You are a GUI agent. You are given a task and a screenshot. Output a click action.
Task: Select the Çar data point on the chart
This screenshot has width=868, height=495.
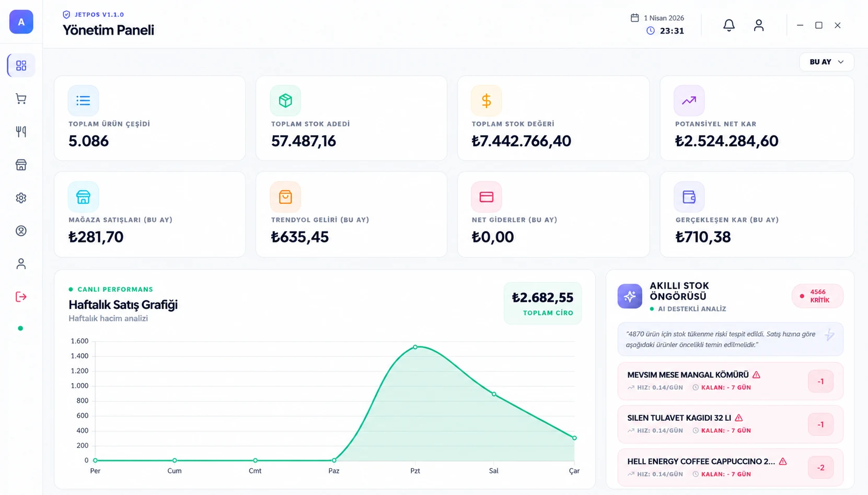point(574,438)
